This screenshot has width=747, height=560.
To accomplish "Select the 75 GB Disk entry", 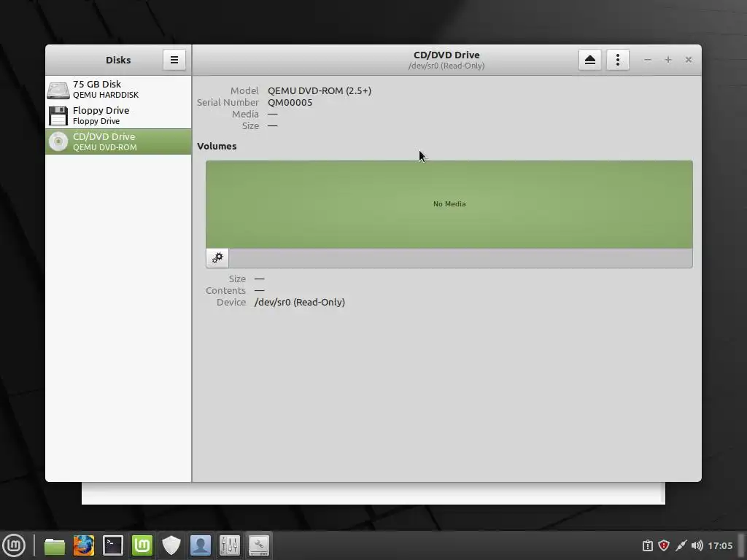I will pyautogui.click(x=118, y=89).
